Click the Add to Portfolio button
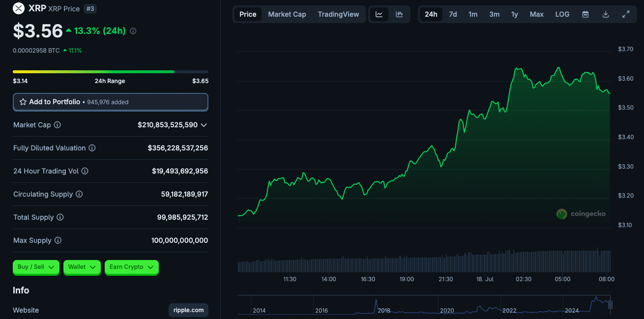 [x=111, y=102]
